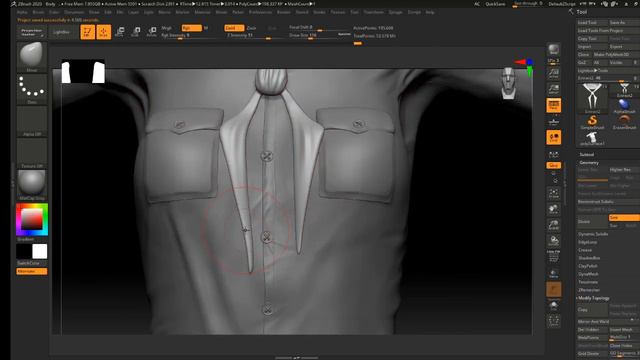Expand the Subtool section
Screen dimensions: 640x360
tap(587, 154)
